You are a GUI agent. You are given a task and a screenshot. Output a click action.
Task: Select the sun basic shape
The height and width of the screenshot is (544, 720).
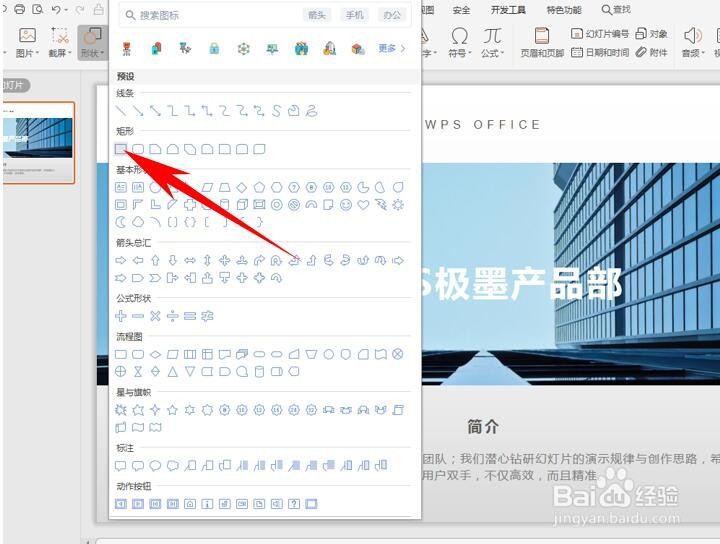398,205
